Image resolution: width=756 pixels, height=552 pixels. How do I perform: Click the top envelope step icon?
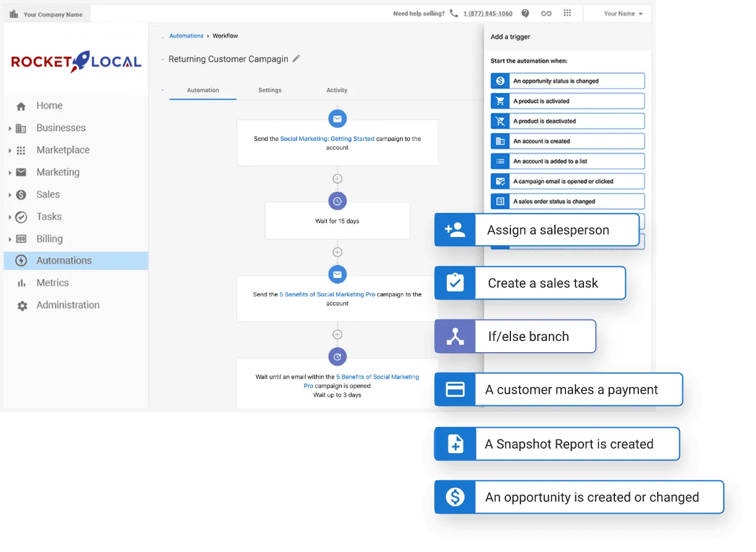[337, 119]
